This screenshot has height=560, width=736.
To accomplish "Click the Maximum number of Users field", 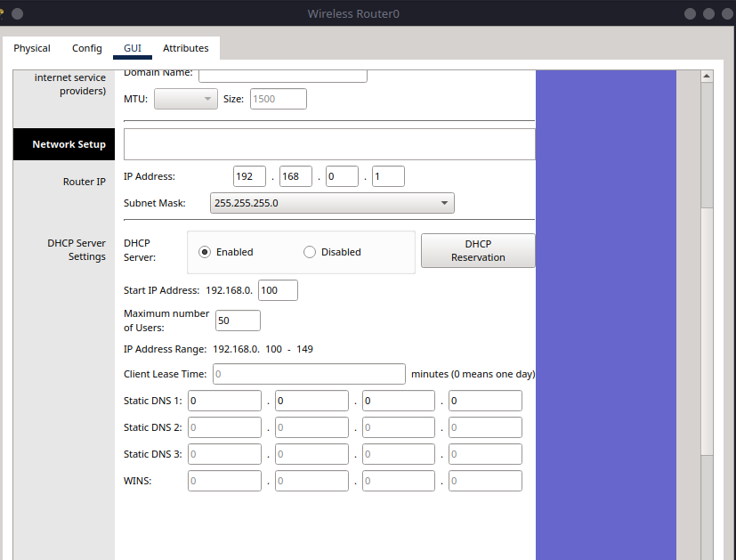I will tap(238, 321).
